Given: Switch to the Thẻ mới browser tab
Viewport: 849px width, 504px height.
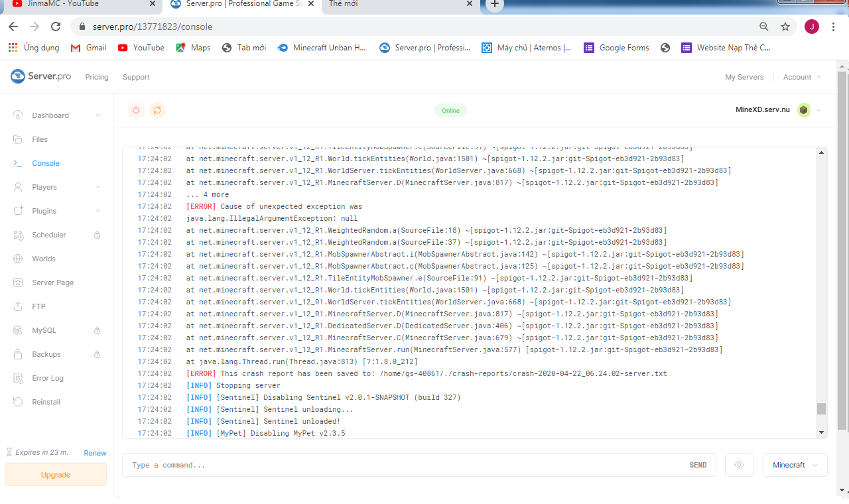Looking at the screenshot, I should click(401, 4).
